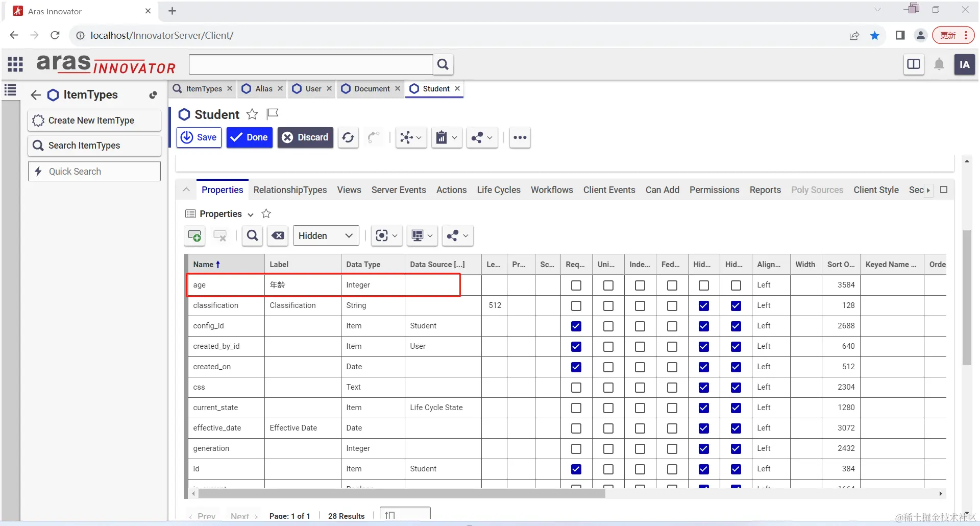Open the Aras navigation apps grid
The height and width of the screenshot is (526, 980).
pyautogui.click(x=15, y=64)
